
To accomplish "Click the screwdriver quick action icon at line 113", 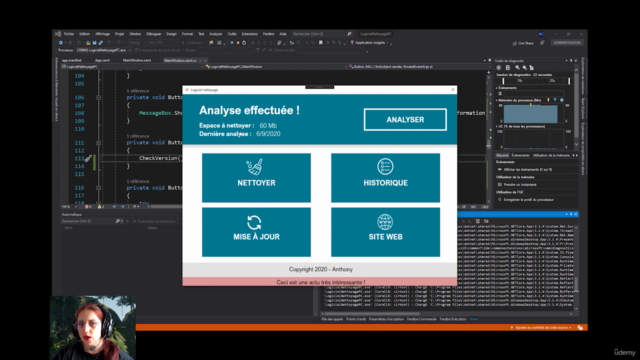I will point(88,158).
